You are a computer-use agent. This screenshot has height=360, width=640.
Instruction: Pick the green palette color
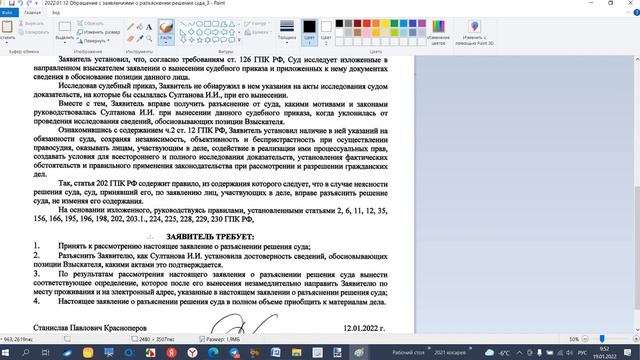click(x=394, y=23)
